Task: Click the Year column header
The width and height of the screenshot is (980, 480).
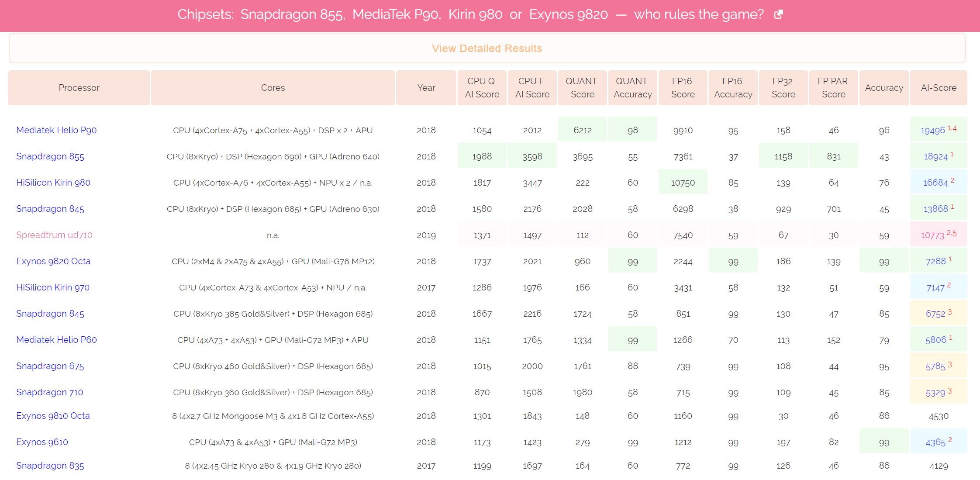Action: pyautogui.click(x=426, y=88)
